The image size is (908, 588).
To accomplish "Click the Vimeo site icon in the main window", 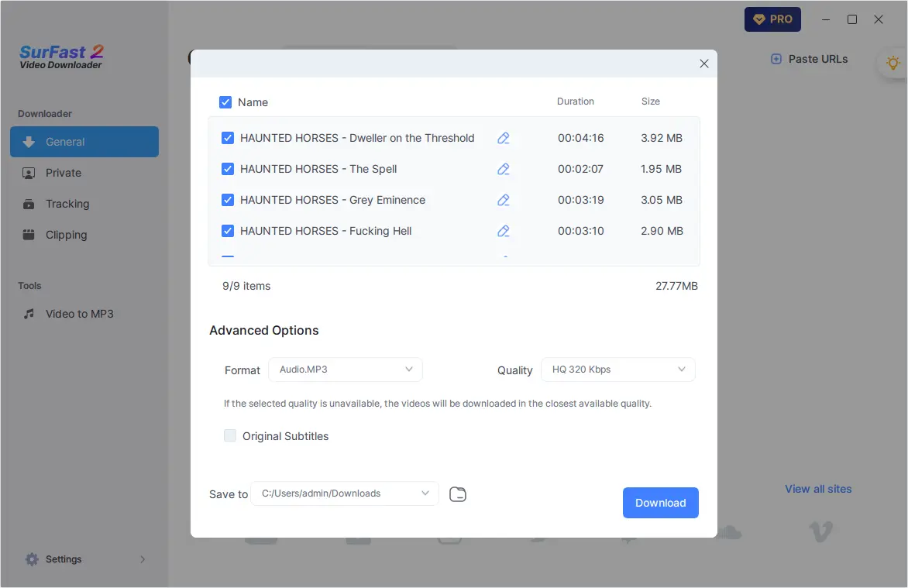I will point(820,531).
